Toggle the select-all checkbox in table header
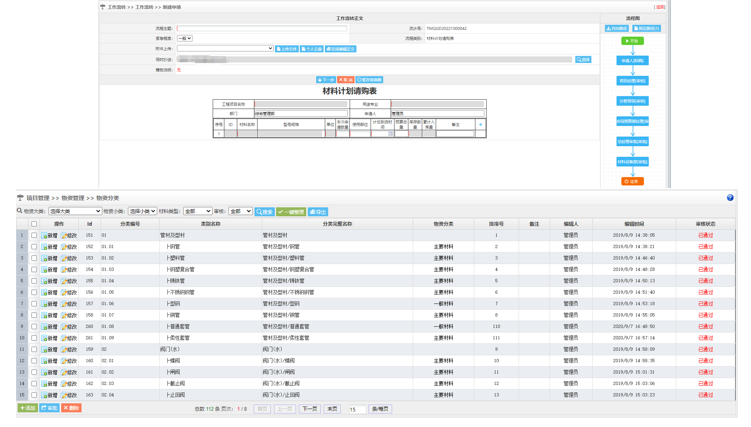 pyautogui.click(x=34, y=224)
